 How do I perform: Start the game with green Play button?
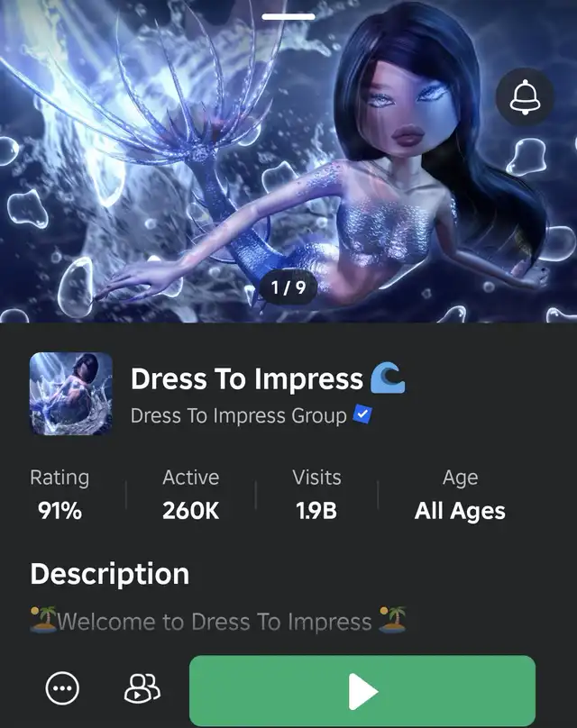[362, 691]
